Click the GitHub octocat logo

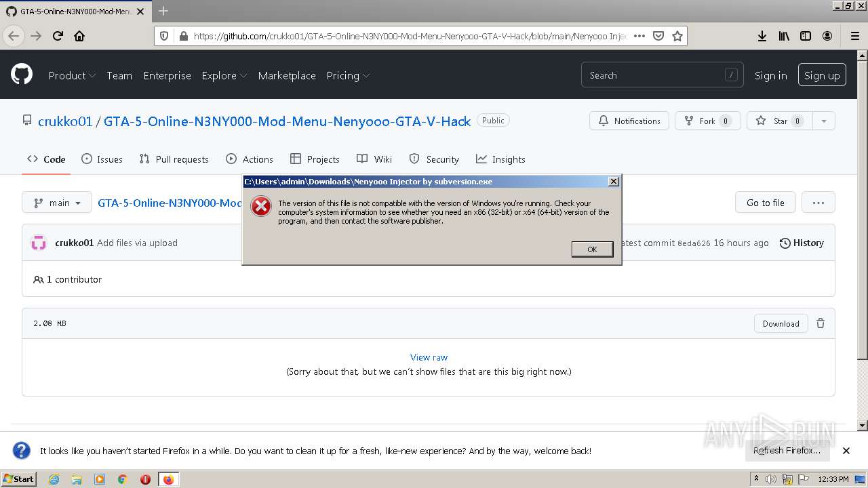tap(22, 75)
